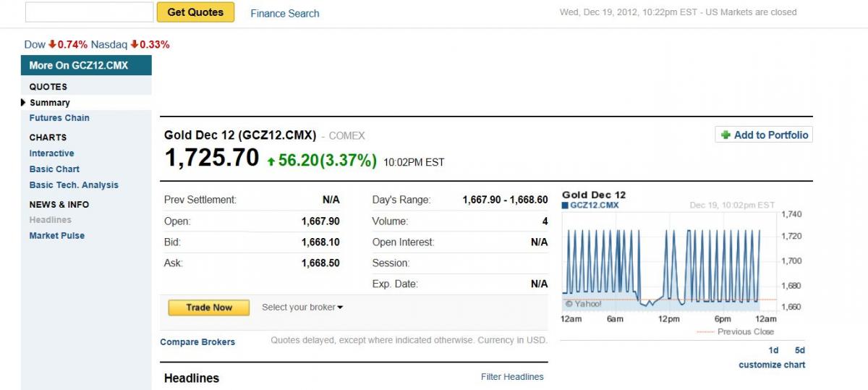This screenshot has width=868, height=390.
Task: Click the 1,725.70 gold price
Action: tap(212, 158)
